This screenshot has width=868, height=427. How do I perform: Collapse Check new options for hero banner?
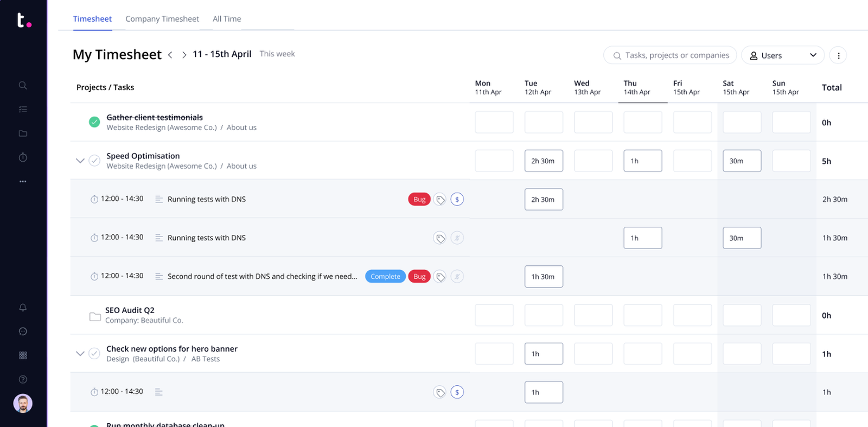pyautogui.click(x=80, y=354)
